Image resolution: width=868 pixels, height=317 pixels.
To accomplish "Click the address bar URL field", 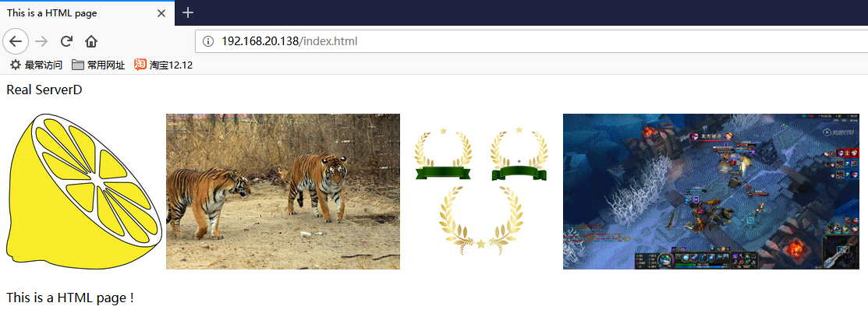I will [x=531, y=41].
